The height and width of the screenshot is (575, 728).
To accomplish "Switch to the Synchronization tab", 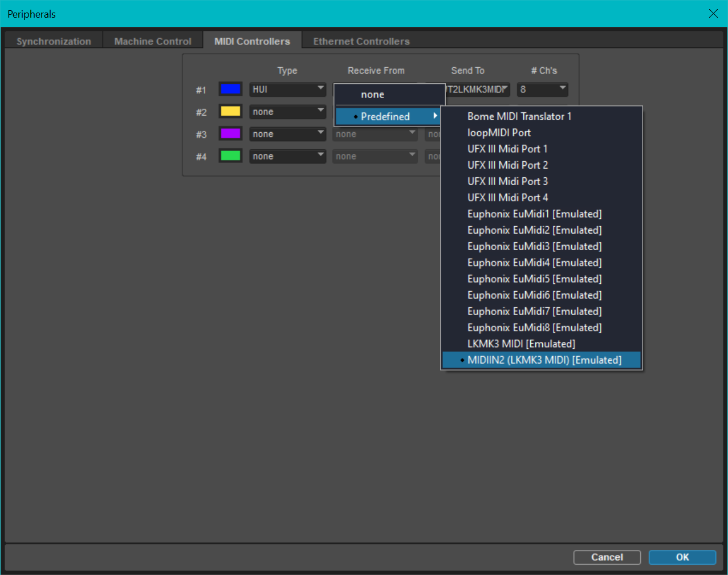I will coord(54,41).
